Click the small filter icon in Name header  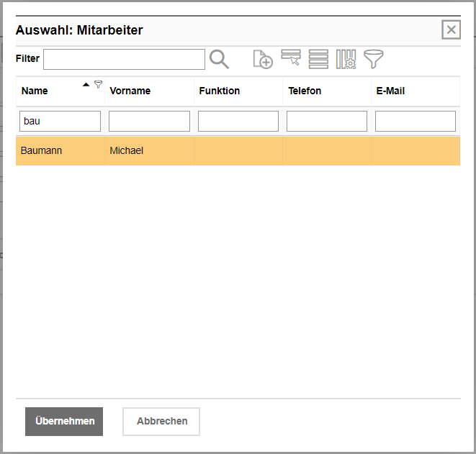(x=98, y=84)
